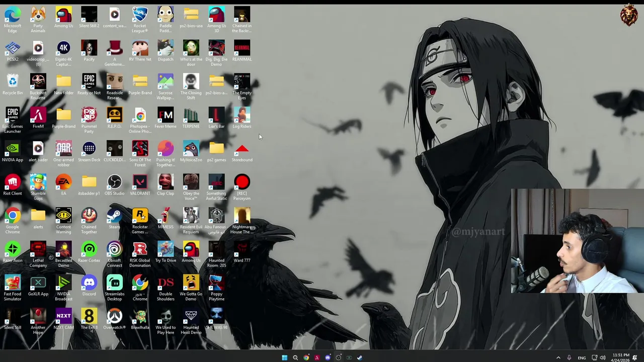Click the microphone tray icon
This screenshot has width=644, height=362.
(569, 357)
